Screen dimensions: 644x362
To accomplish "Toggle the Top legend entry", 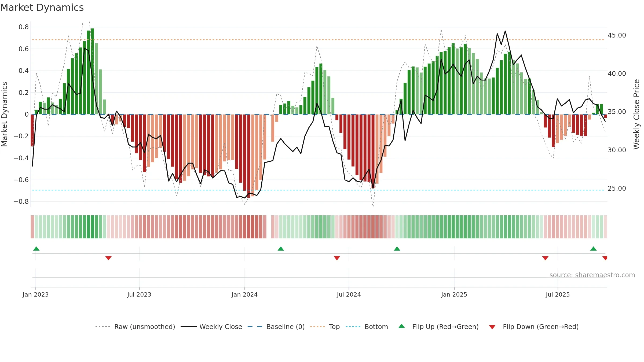I will pyautogui.click(x=325, y=327).
